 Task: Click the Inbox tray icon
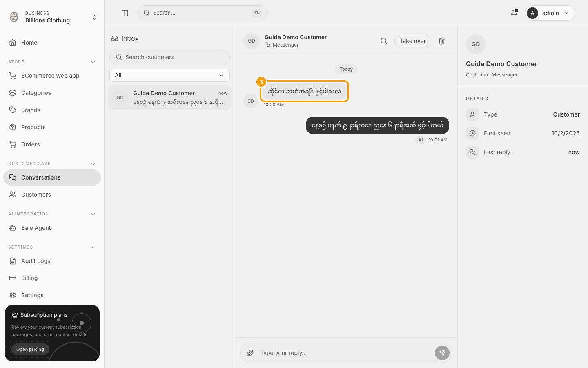click(x=115, y=38)
